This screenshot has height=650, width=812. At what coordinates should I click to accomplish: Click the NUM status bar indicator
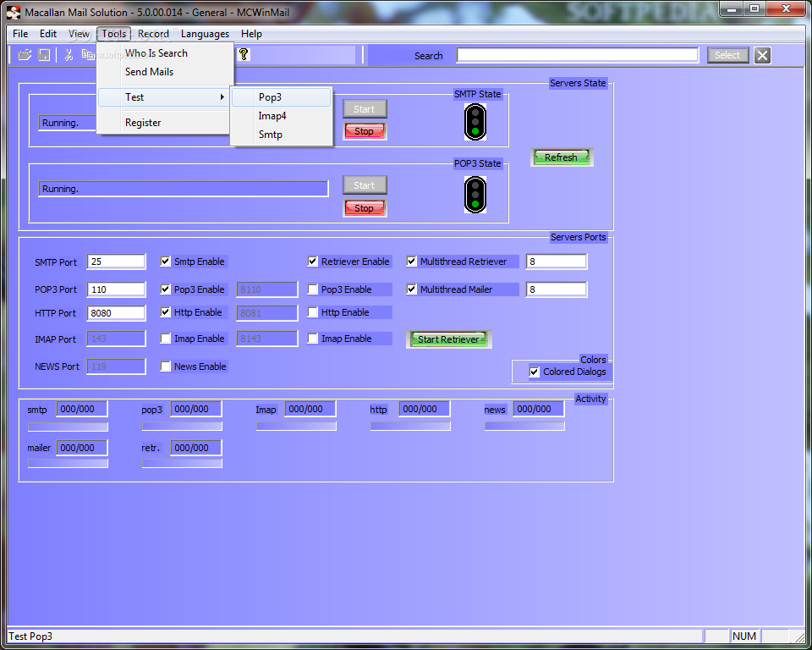(x=744, y=636)
